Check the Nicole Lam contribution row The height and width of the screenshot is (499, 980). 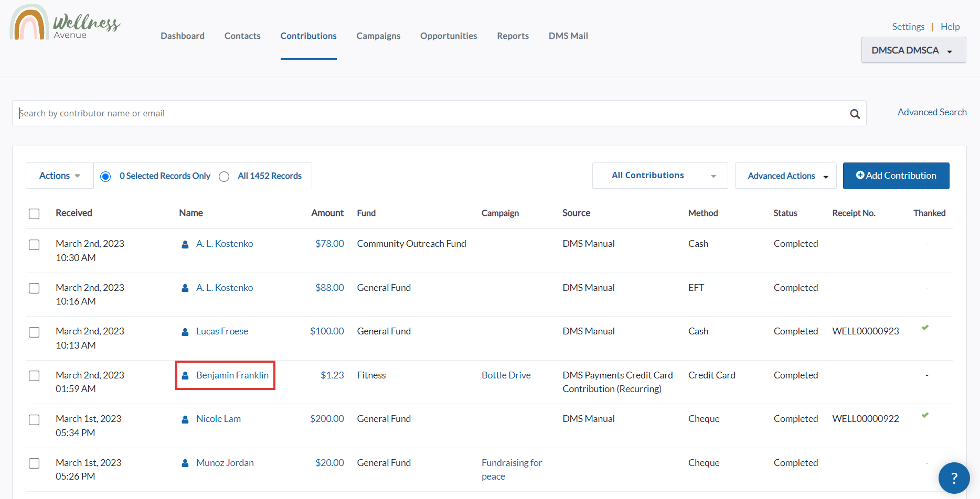coord(34,420)
